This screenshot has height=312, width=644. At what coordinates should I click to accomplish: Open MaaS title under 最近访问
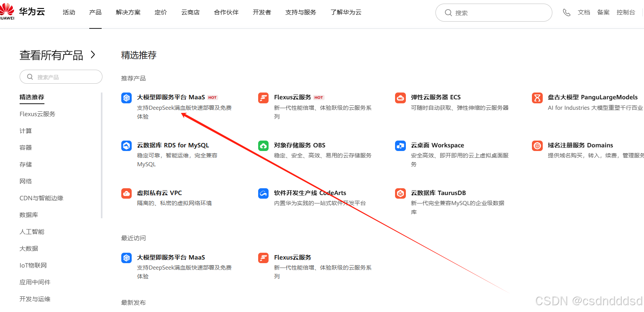[x=171, y=258]
